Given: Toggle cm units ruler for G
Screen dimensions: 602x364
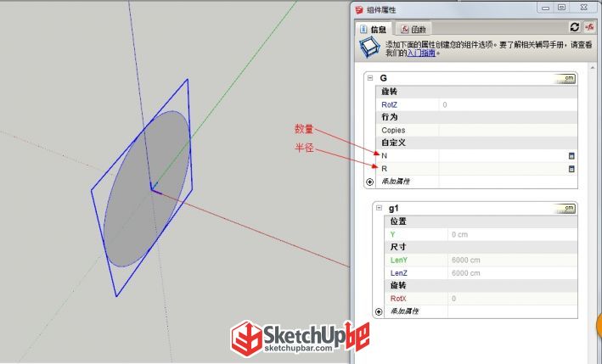Looking at the screenshot, I should (565, 79).
